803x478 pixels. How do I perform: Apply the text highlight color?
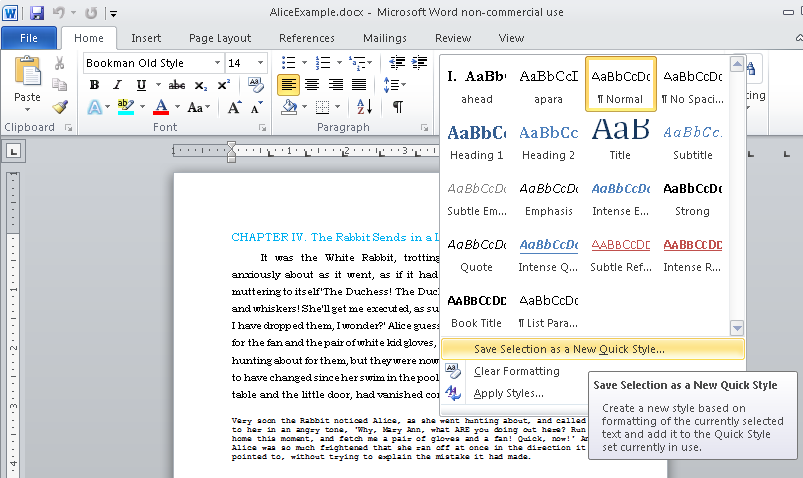click(125, 107)
